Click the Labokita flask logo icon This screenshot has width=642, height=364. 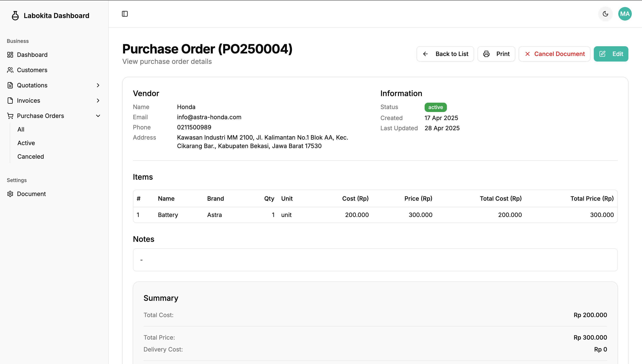[x=15, y=15]
